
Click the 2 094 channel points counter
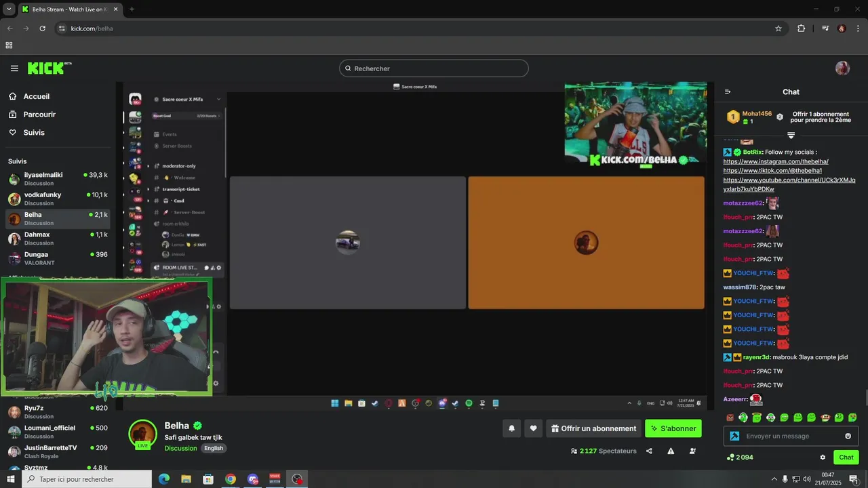(740, 457)
